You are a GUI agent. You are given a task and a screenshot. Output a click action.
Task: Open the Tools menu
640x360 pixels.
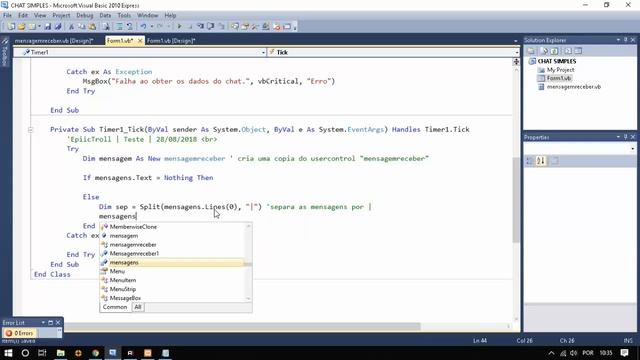124,15
